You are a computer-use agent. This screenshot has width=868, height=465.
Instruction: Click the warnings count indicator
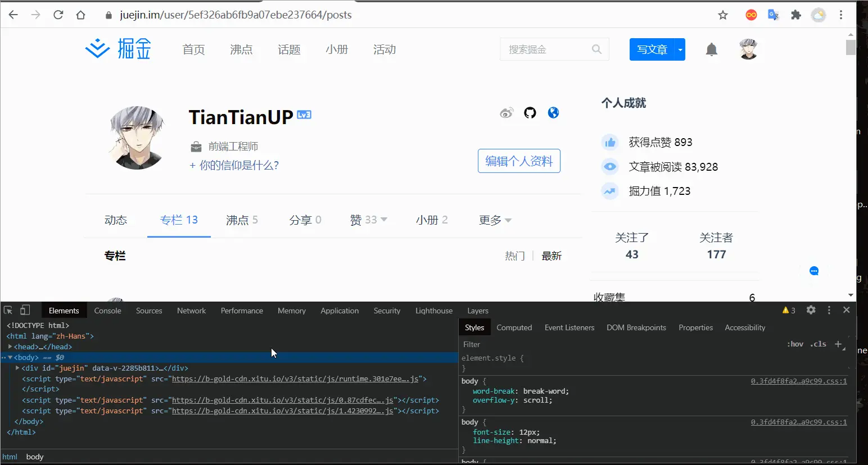click(789, 311)
